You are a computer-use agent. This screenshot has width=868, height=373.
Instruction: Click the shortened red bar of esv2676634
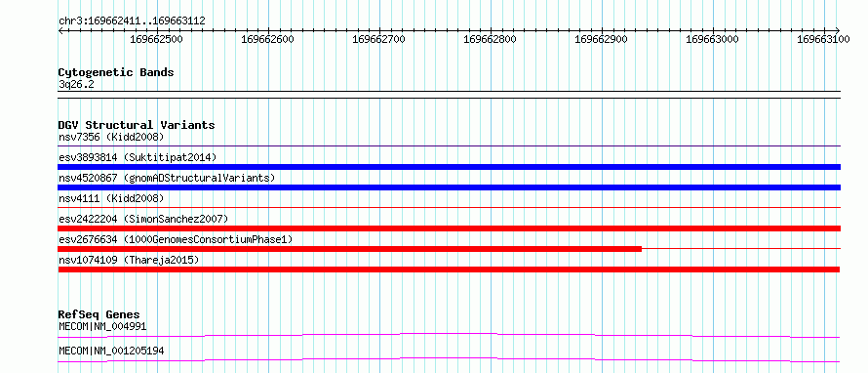point(350,249)
